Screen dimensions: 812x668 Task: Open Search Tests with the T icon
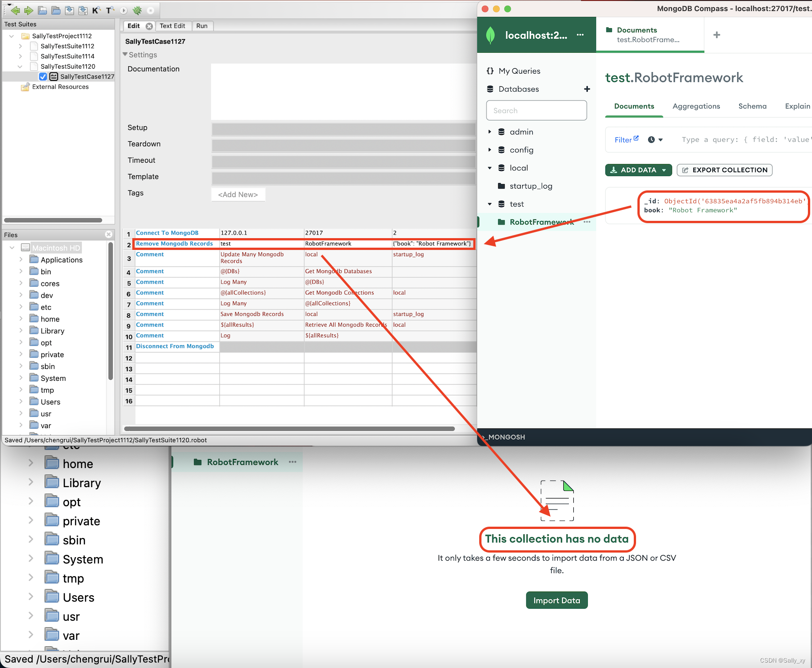pos(110,10)
